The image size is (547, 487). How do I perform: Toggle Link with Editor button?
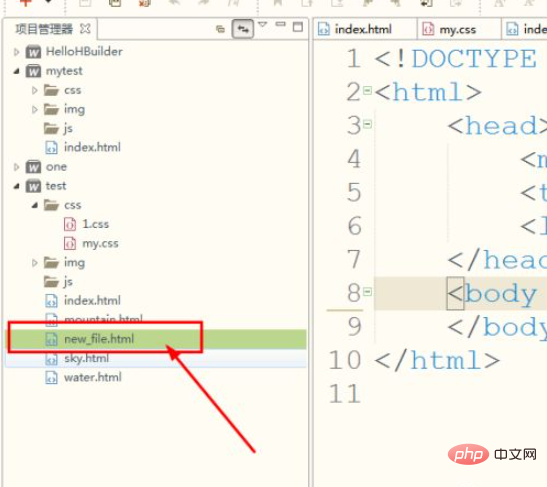click(x=243, y=29)
